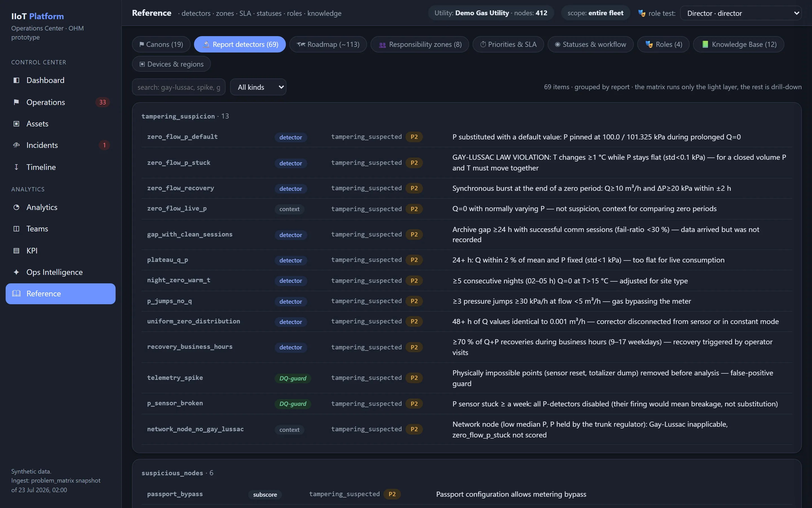The height and width of the screenshot is (508, 812).
Task: Click the microscope icon on Report detectors tab
Action: click(x=206, y=44)
